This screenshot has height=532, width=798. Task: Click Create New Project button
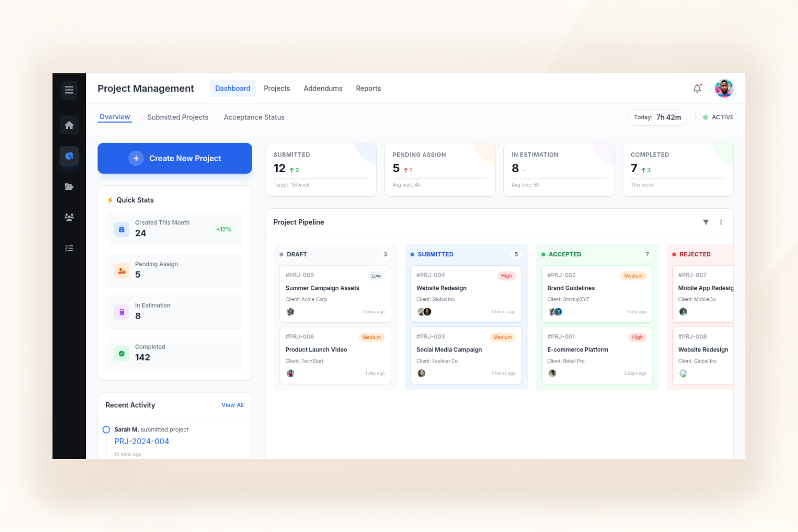[x=175, y=158]
